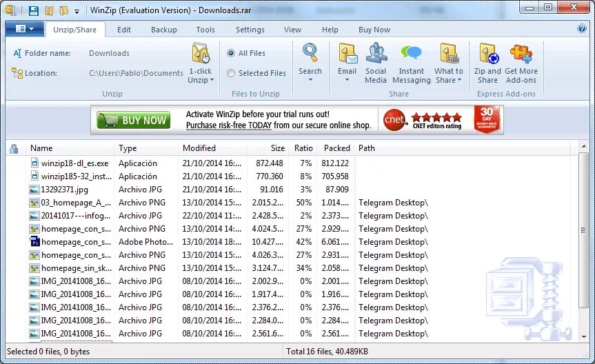
Task: Click the Folder name rename icon
Action: click(x=17, y=53)
